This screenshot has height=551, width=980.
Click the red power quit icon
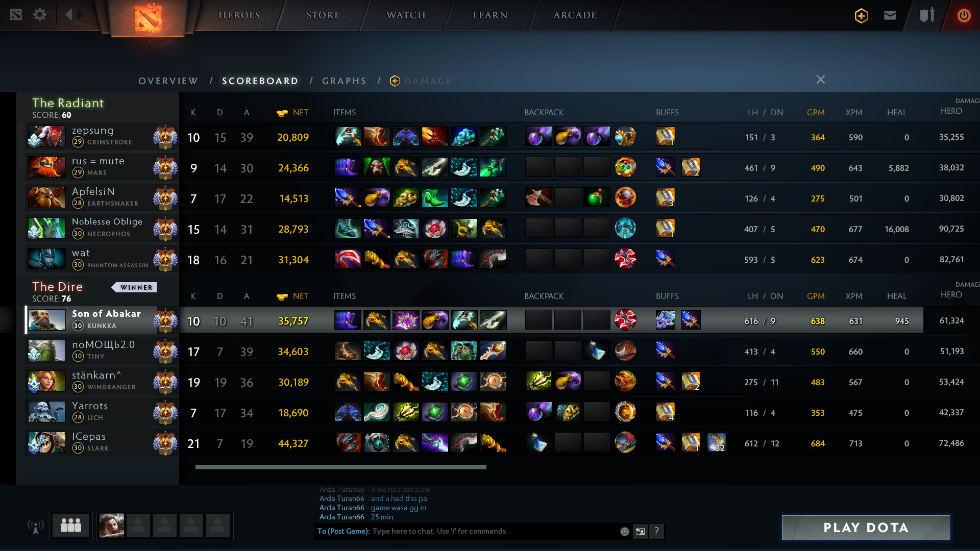pyautogui.click(x=964, y=15)
